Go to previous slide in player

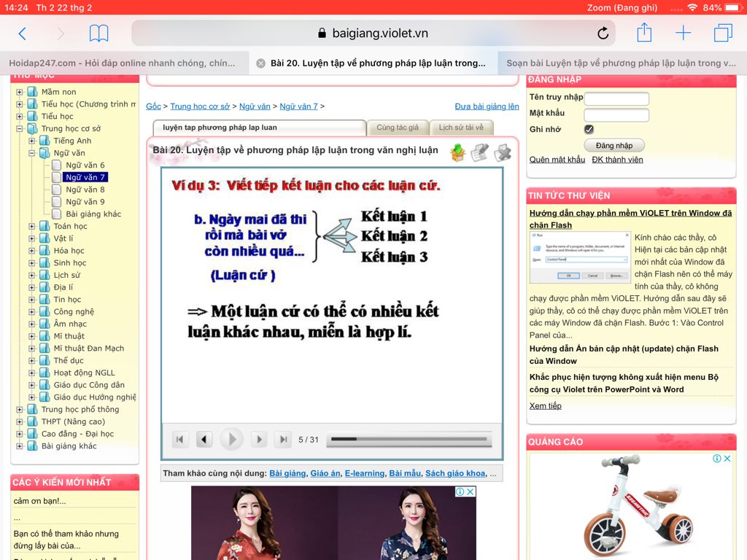point(204,439)
